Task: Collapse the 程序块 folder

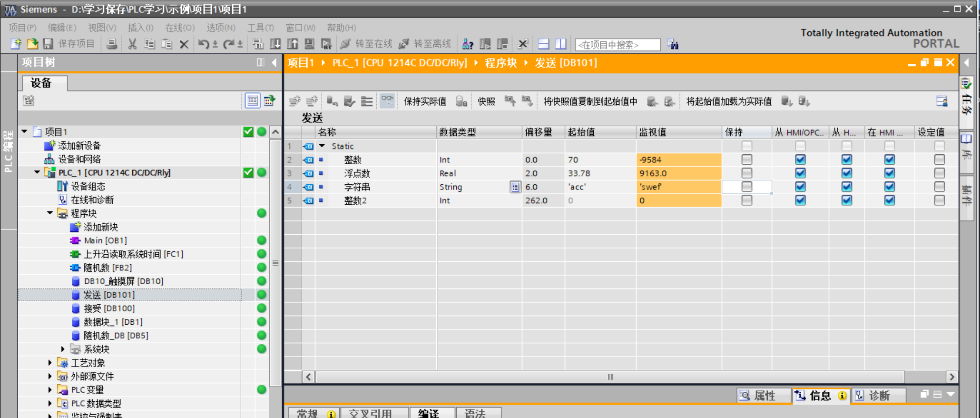Action: pyautogui.click(x=50, y=213)
